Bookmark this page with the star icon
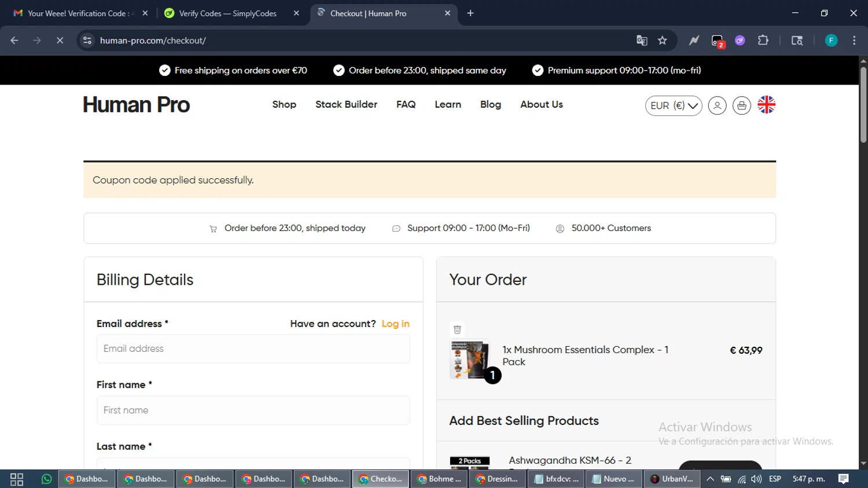The width and height of the screenshot is (868, 488). pos(663,41)
